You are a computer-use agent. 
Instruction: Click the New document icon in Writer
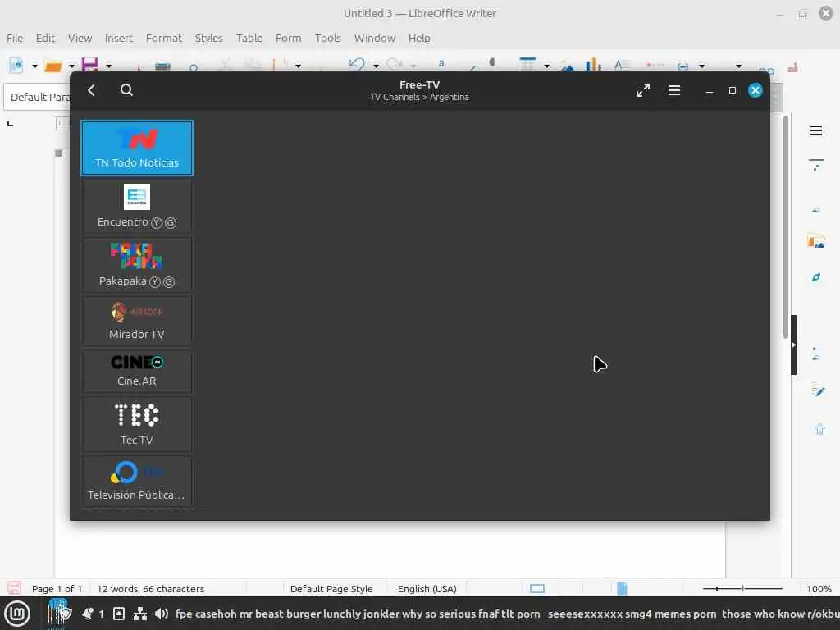[x=16, y=66]
